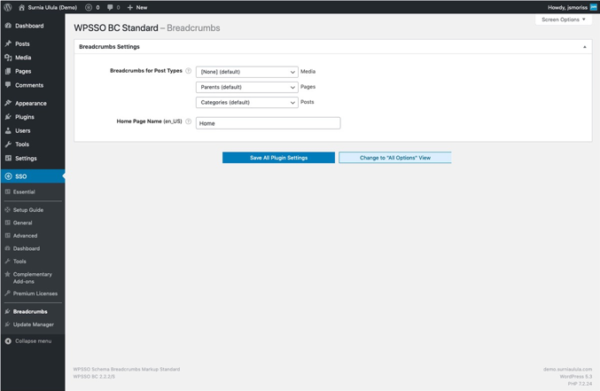Click the Advanced submenu icon
Viewport: 600px width, 391px height.
point(7,236)
